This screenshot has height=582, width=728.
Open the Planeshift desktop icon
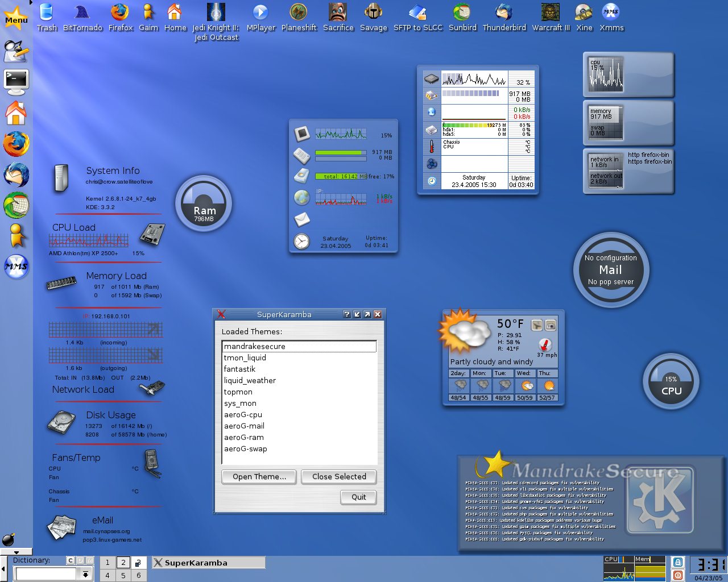299,18
